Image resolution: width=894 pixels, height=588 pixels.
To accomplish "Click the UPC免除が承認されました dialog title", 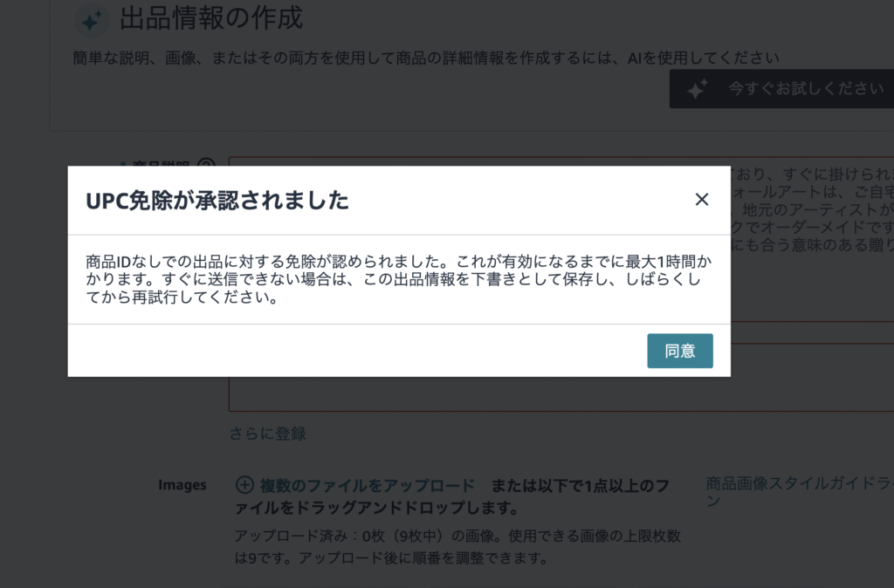I will [217, 201].
